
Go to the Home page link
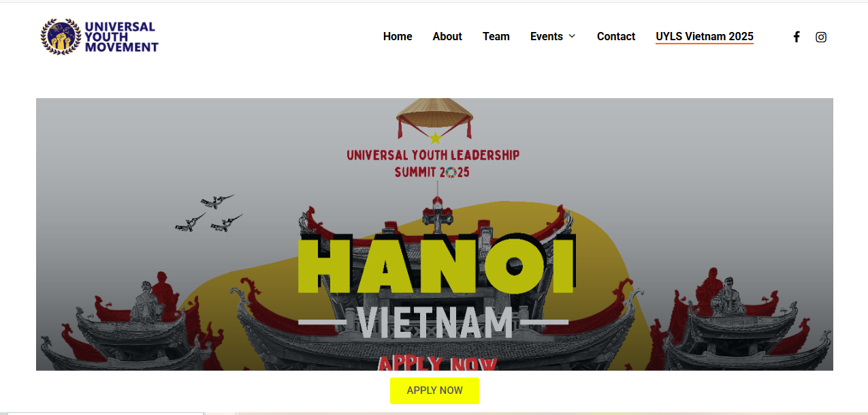tap(398, 37)
